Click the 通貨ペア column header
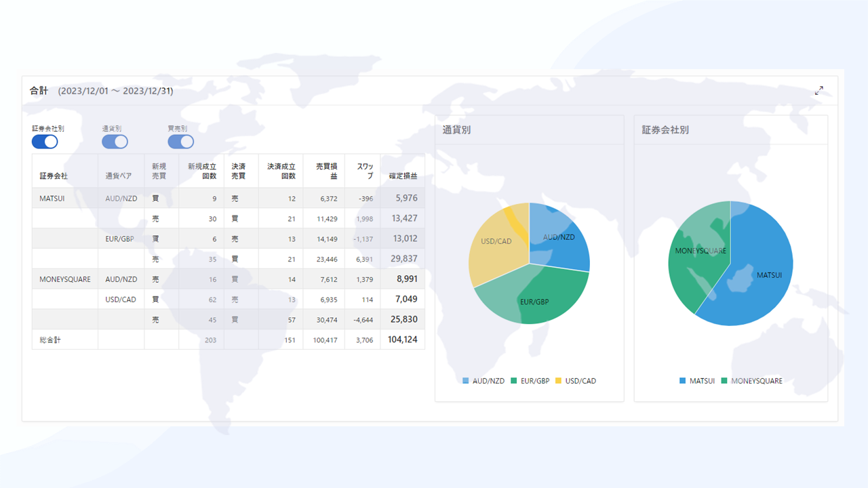This screenshot has height=488, width=868. (x=119, y=176)
